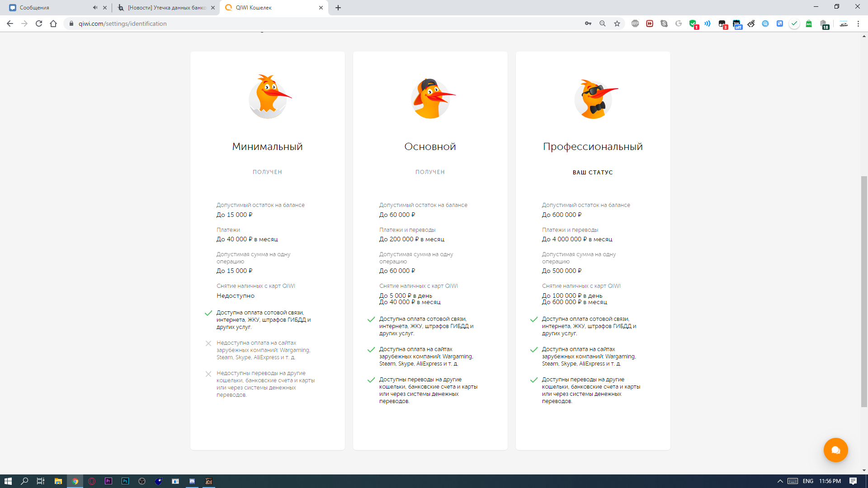Open the AVG shopping bag extension
The width and height of the screenshot is (868, 488).
pos(809,23)
